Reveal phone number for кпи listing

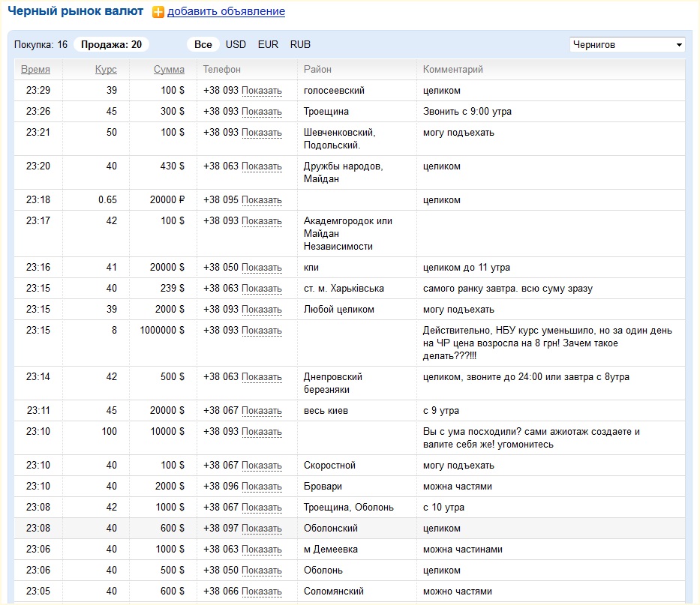pos(262,268)
